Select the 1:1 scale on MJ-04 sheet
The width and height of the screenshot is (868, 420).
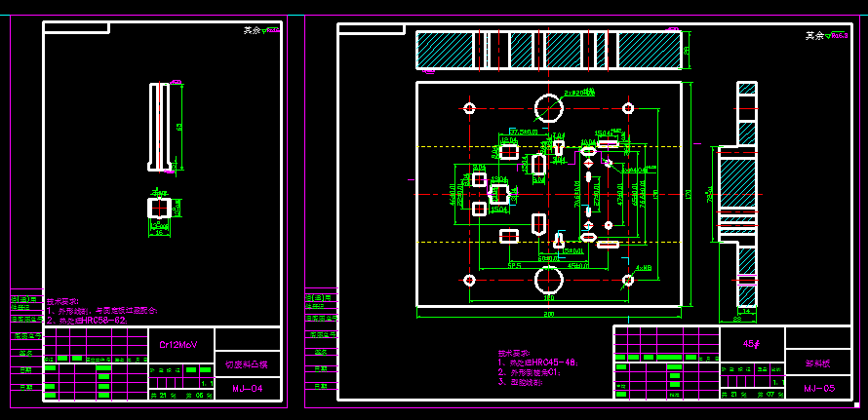(x=207, y=383)
